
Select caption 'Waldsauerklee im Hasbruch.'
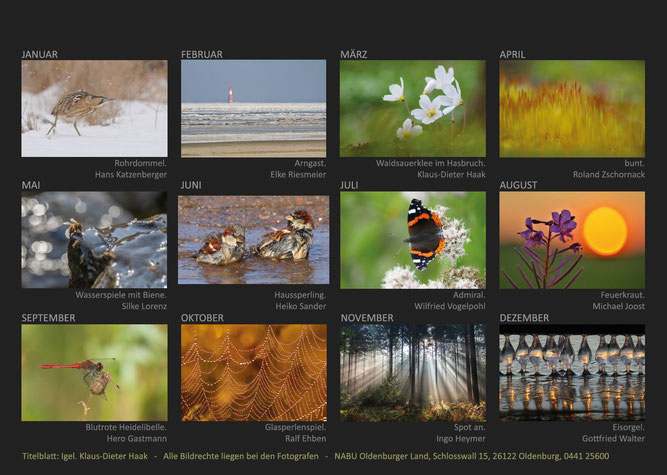pyautogui.click(x=430, y=163)
